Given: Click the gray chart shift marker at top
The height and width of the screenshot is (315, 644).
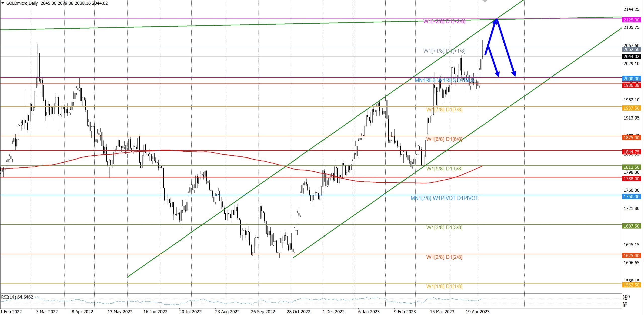Looking at the screenshot, I should tap(485, 1).
